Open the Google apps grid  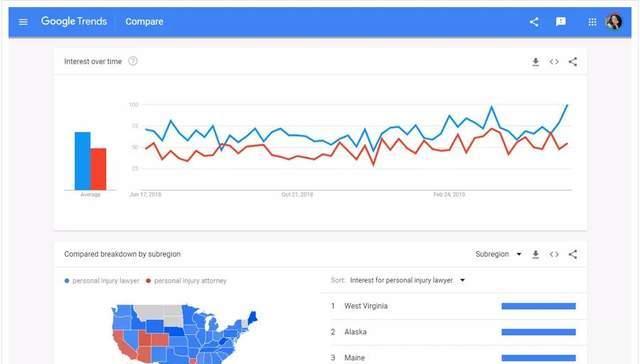pyautogui.click(x=592, y=22)
